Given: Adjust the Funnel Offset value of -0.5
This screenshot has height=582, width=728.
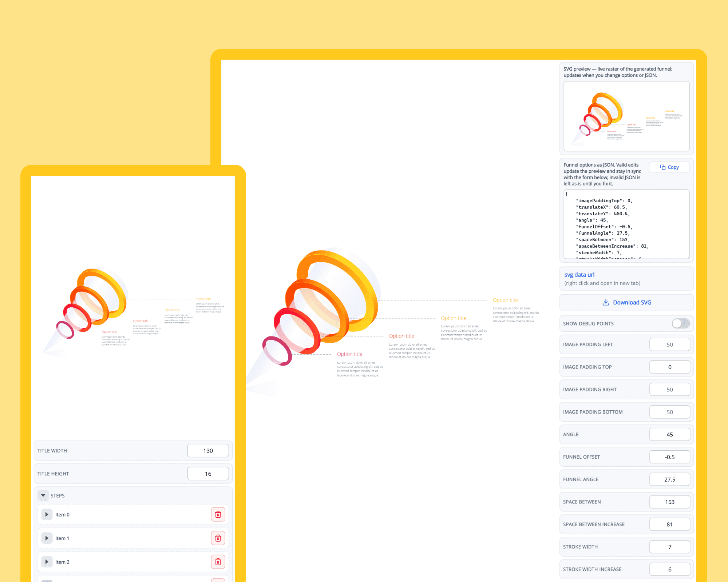Looking at the screenshot, I should pyautogui.click(x=670, y=457).
